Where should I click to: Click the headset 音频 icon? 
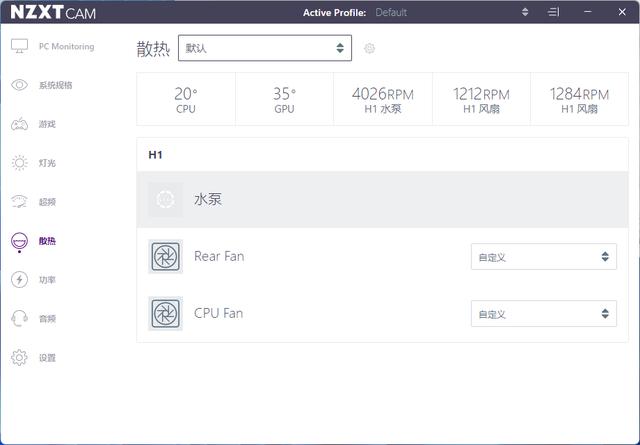[x=19, y=318]
